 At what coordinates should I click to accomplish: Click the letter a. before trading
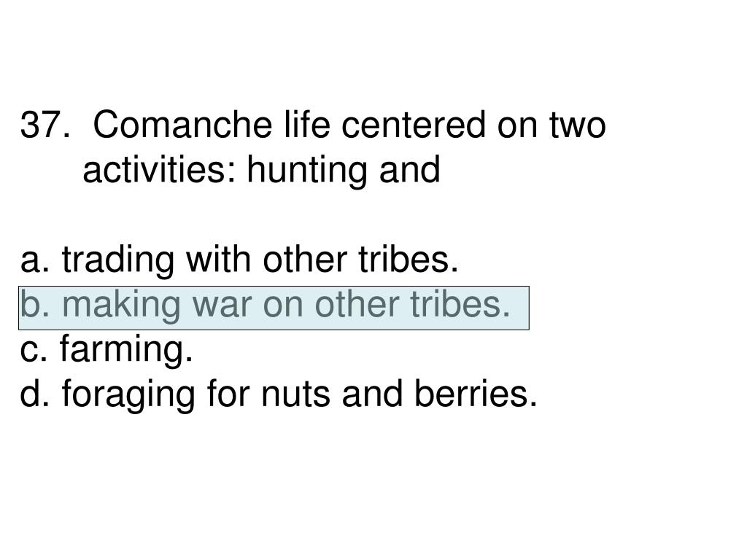(x=35, y=262)
